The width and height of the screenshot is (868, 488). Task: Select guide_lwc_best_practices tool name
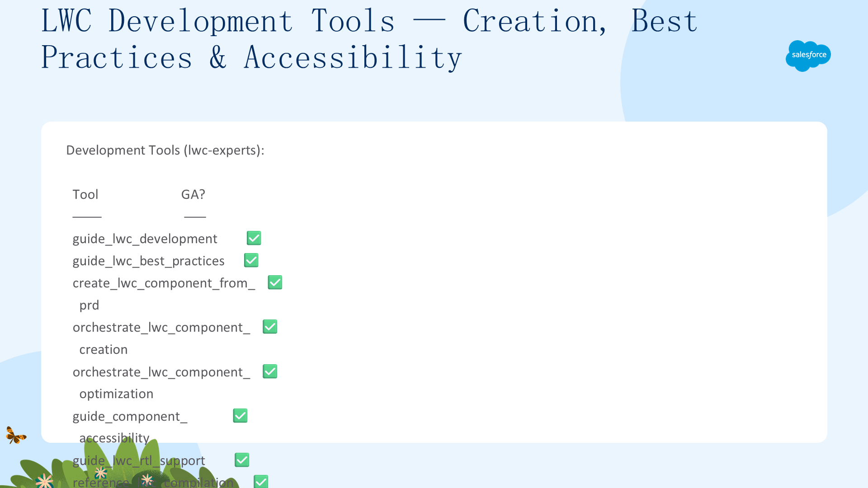148,261
